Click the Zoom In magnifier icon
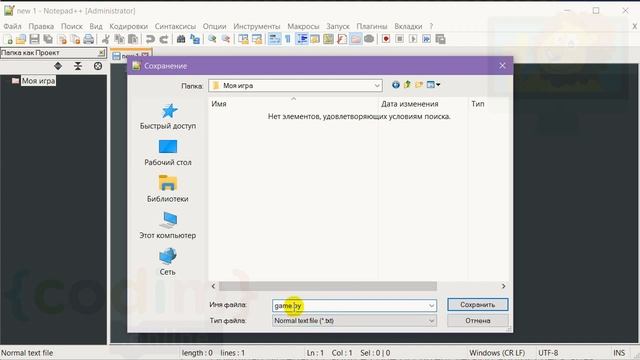 point(212,39)
